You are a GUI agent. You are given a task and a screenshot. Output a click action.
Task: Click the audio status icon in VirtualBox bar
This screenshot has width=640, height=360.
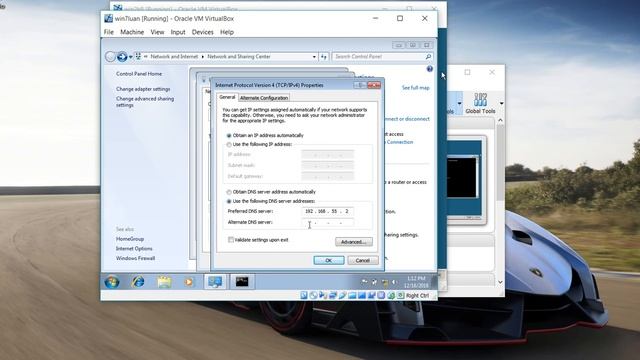point(323,295)
